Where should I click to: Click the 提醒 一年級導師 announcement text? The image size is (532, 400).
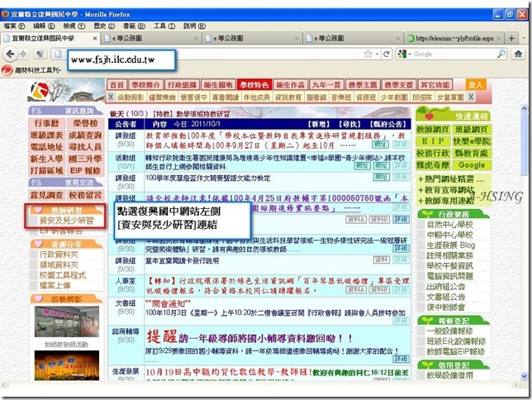point(249,337)
